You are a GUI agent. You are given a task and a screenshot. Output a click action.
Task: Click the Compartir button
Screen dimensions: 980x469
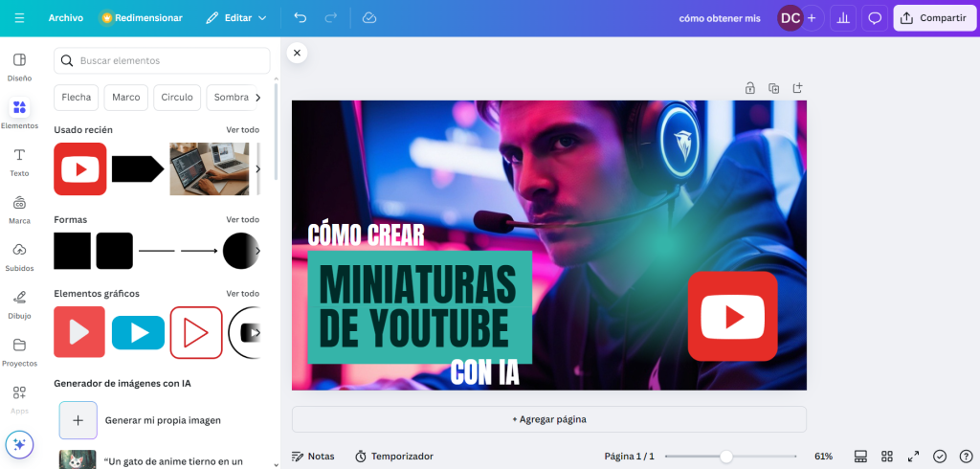pos(934,18)
